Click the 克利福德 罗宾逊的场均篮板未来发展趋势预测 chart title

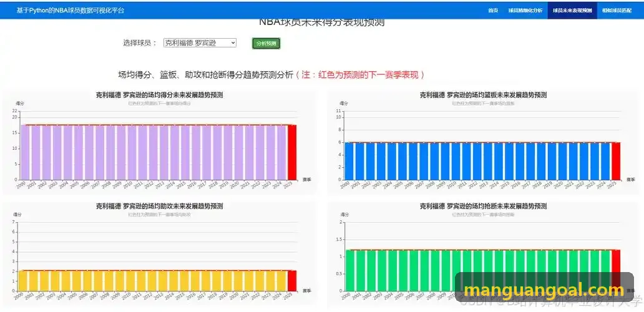[483, 95]
